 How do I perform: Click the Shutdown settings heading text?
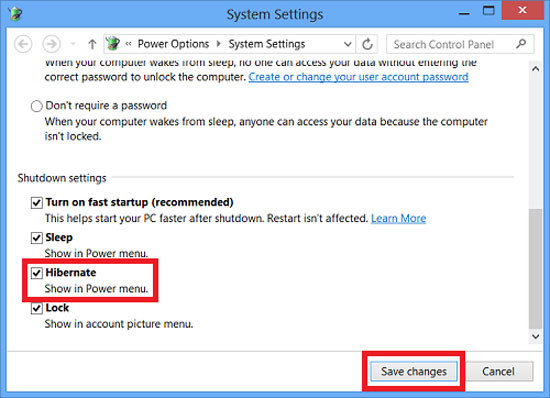(62, 178)
